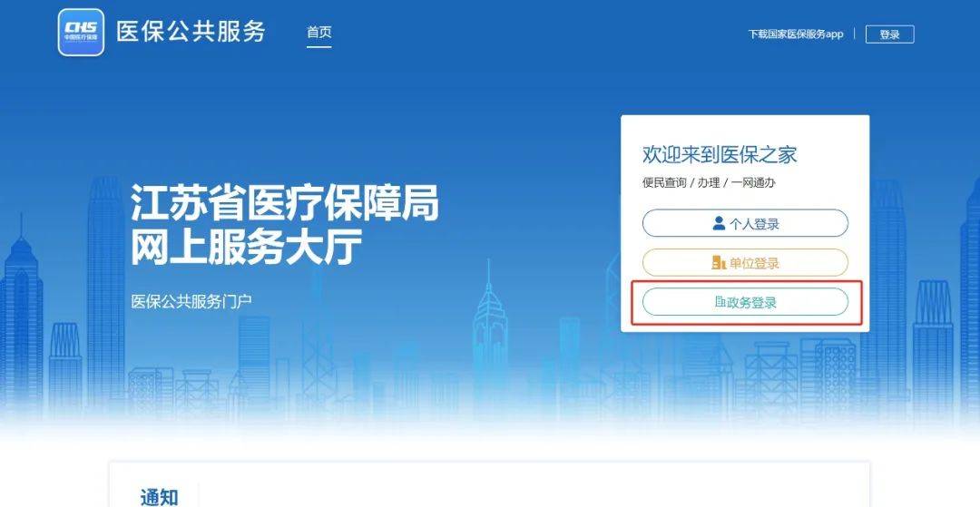Click the person icon in 个人登录

(x=719, y=223)
